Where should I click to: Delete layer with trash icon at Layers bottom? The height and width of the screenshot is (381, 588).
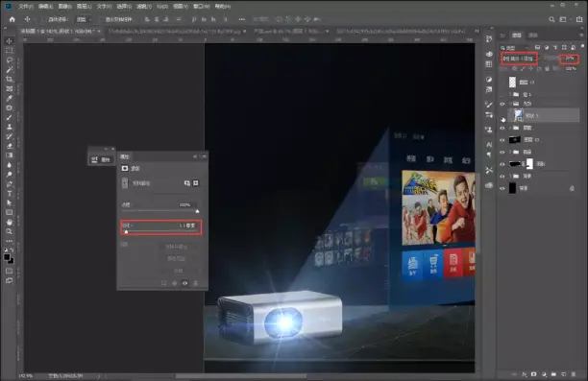coord(573,374)
